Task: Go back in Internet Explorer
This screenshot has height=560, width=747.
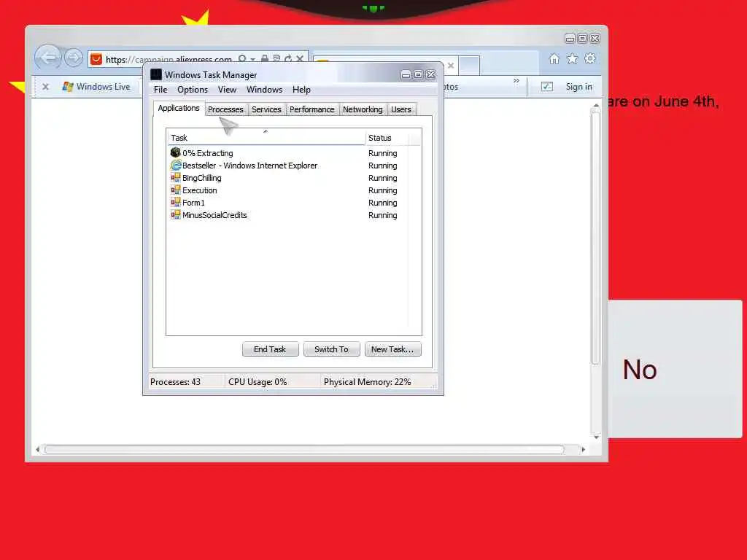Action: (47, 58)
